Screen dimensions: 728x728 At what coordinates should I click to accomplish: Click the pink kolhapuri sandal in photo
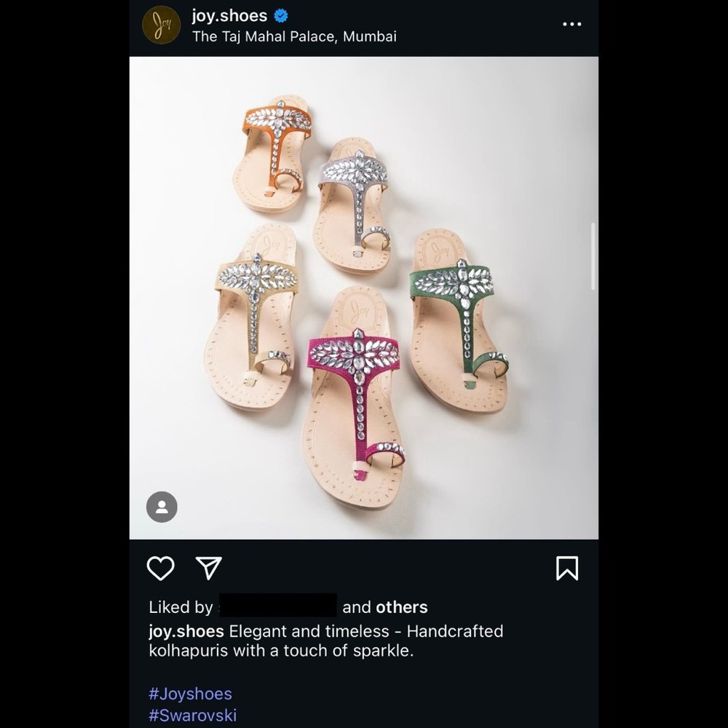pyautogui.click(x=354, y=399)
